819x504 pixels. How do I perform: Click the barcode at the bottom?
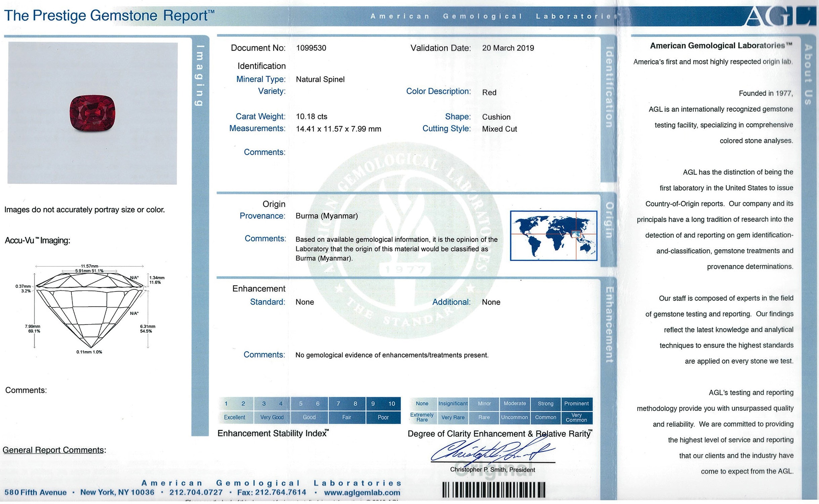point(493,490)
